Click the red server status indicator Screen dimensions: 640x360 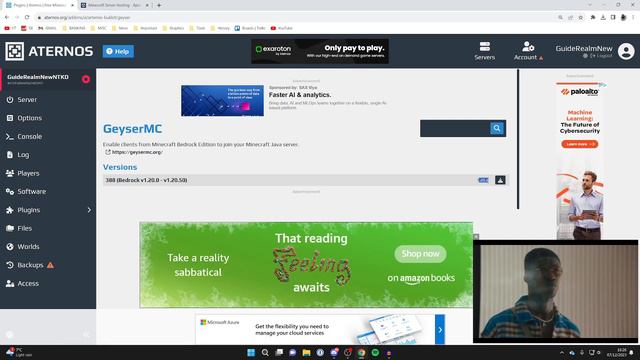(86, 79)
